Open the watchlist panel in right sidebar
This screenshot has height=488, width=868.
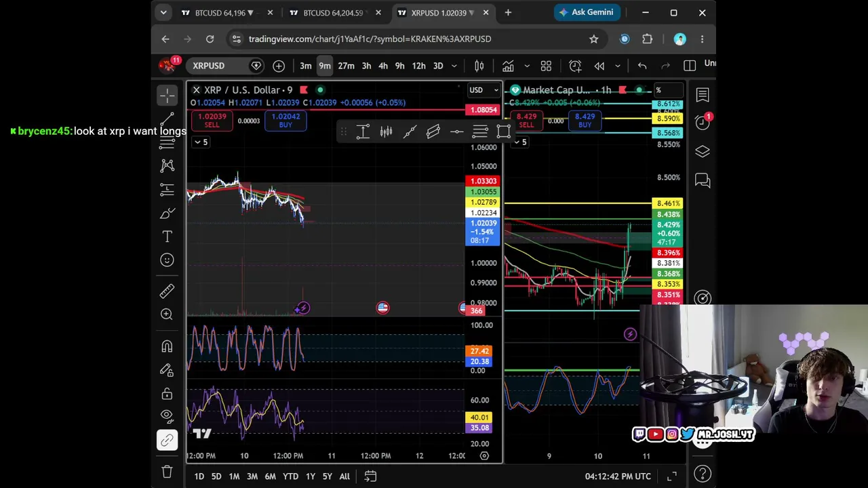(703, 96)
